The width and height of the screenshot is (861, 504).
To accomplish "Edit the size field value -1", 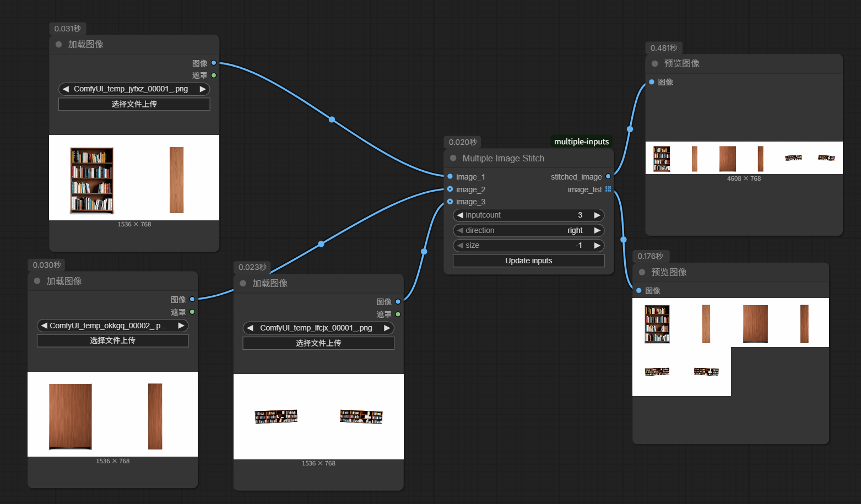I will [x=528, y=245].
